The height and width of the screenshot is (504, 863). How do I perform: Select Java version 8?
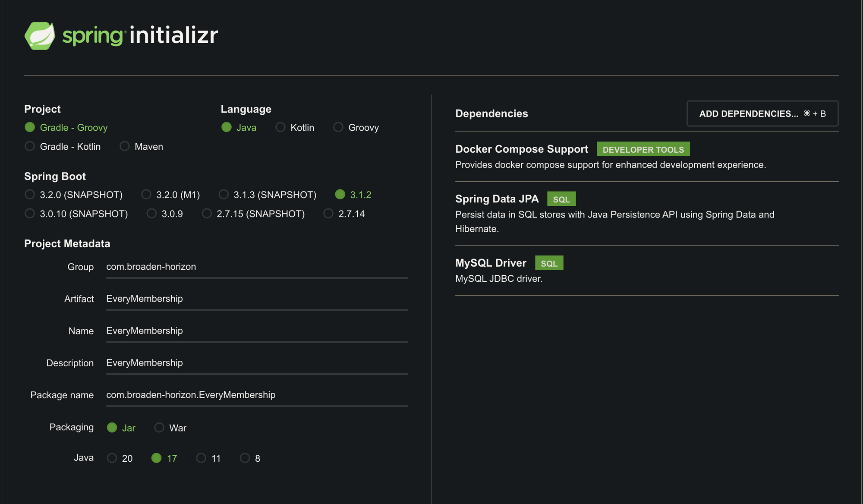[245, 458]
